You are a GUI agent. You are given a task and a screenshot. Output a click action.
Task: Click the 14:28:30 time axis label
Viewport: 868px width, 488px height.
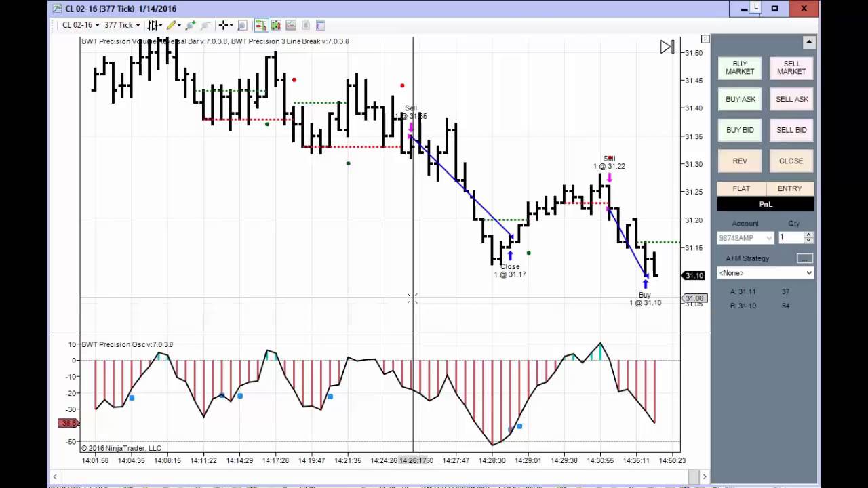(492, 460)
